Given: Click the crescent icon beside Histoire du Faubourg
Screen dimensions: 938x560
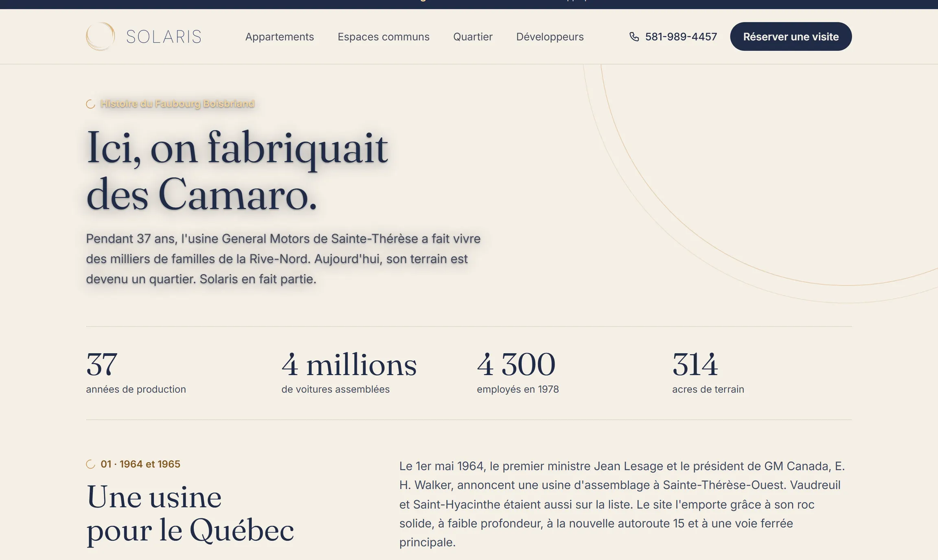Looking at the screenshot, I should tap(91, 104).
